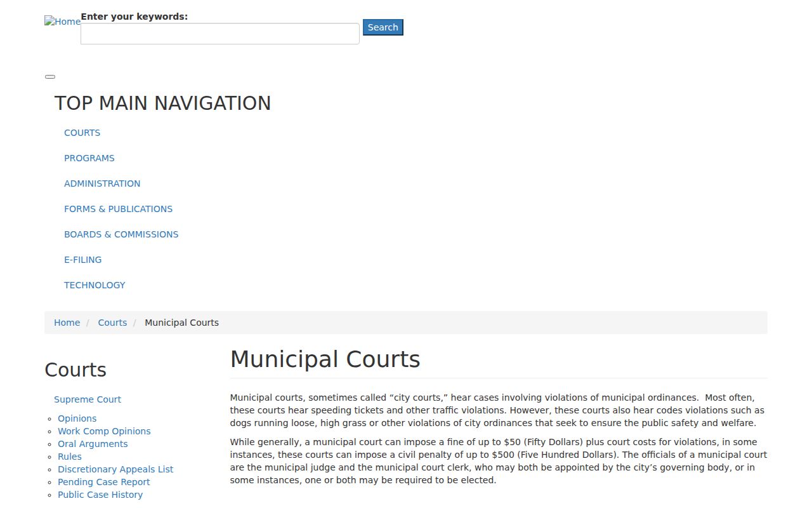Click the 'Enter your keywords:' label
Viewport: 812px width, 508px height.
(134, 17)
